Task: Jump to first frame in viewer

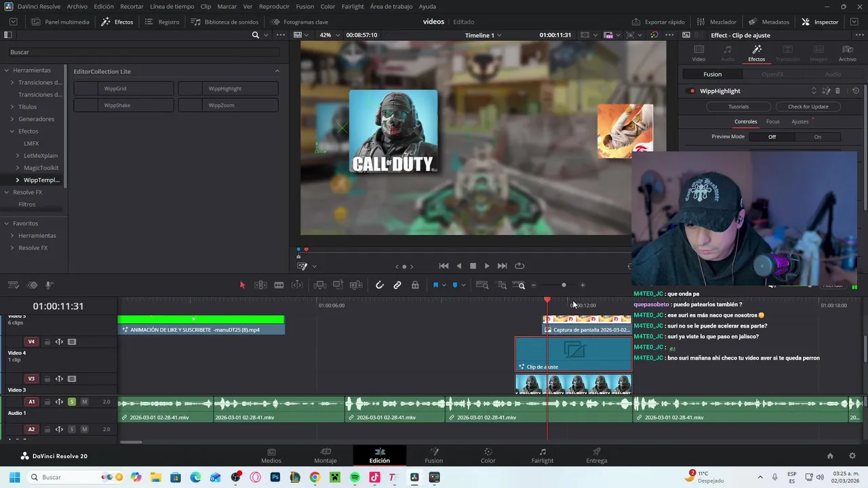Action: (x=443, y=266)
